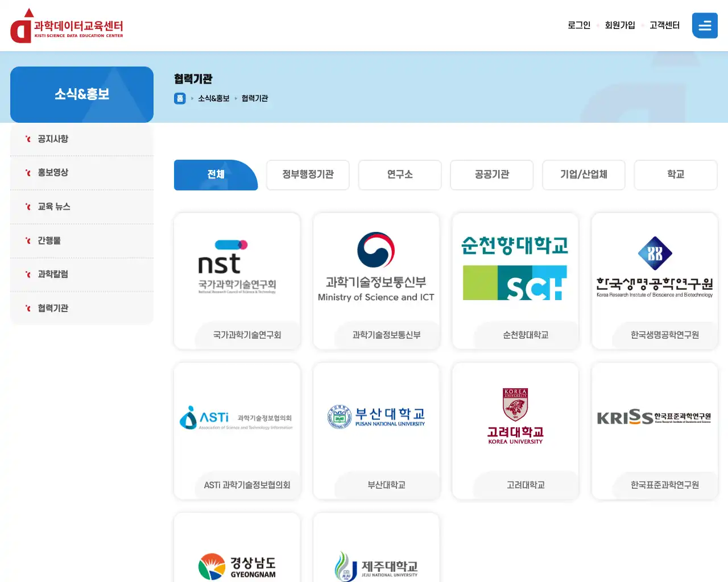The height and width of the screenshot is (582, 728).
Task: Click the 부산대학교 card label
Action: [x=387, y=485]
